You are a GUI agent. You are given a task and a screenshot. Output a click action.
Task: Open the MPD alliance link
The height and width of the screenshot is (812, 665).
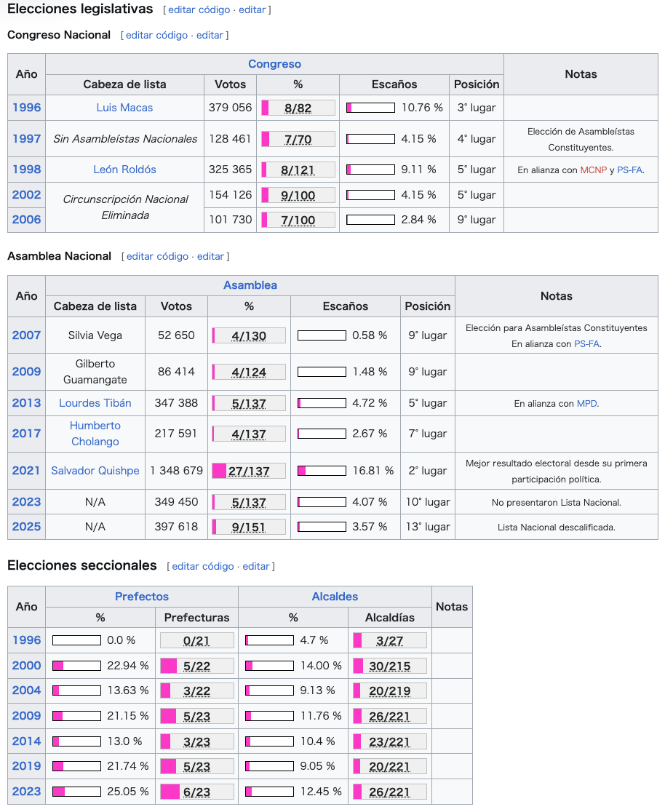click(x=586, y=404)
